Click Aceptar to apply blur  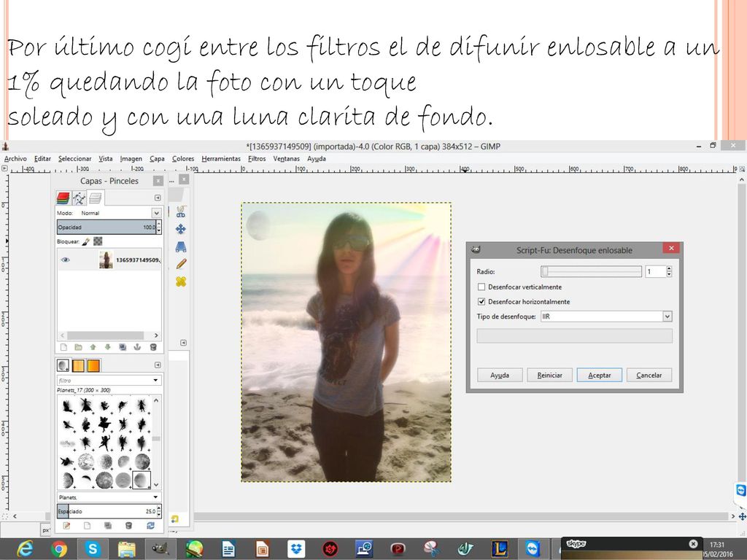click(x=600, y=376)
